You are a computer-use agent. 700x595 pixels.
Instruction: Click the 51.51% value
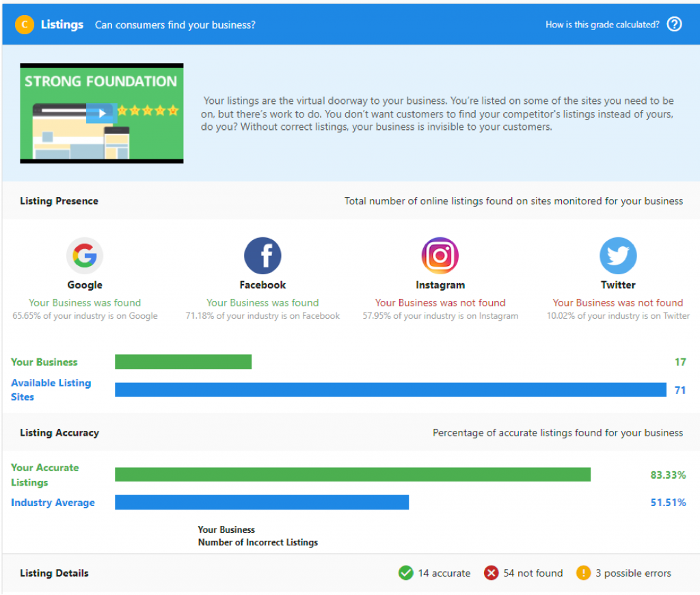tap(668, 503)
